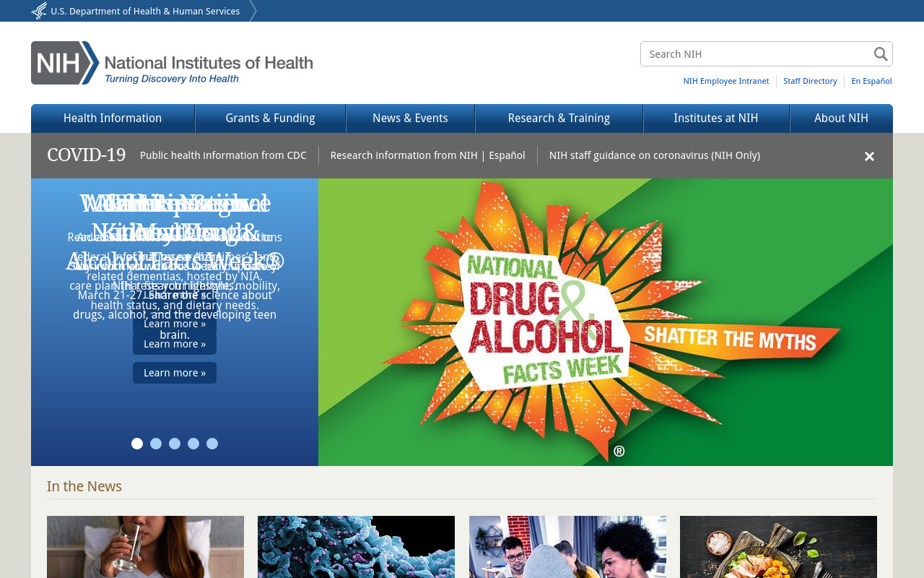Open the About NIH menu

[x=841, y=118]
